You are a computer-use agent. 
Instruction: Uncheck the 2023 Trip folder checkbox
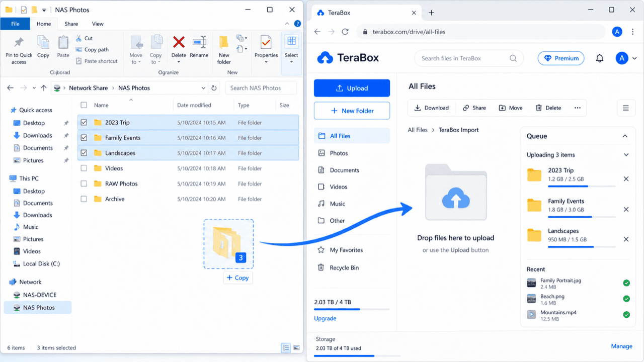84,122
